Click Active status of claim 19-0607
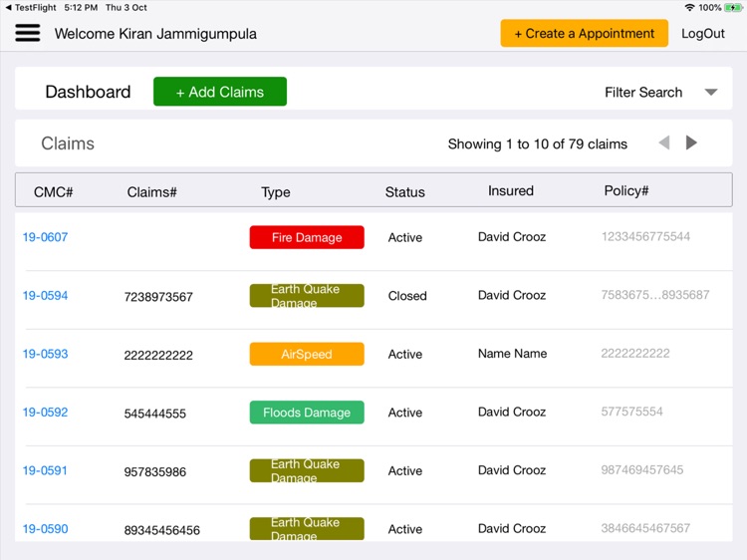This screenshot has width=747, height=560. (405, 237)
